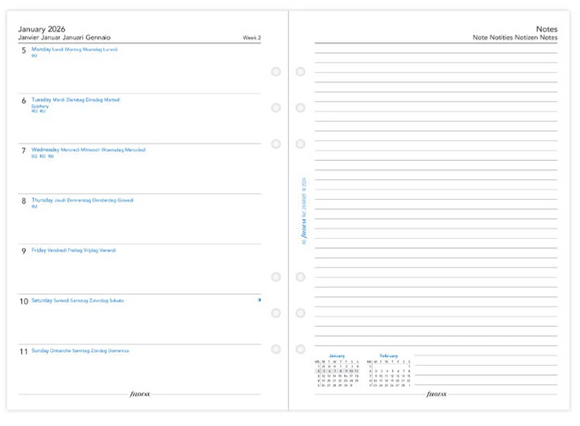
Task: Select day number 6
Action: click(24, 101)
